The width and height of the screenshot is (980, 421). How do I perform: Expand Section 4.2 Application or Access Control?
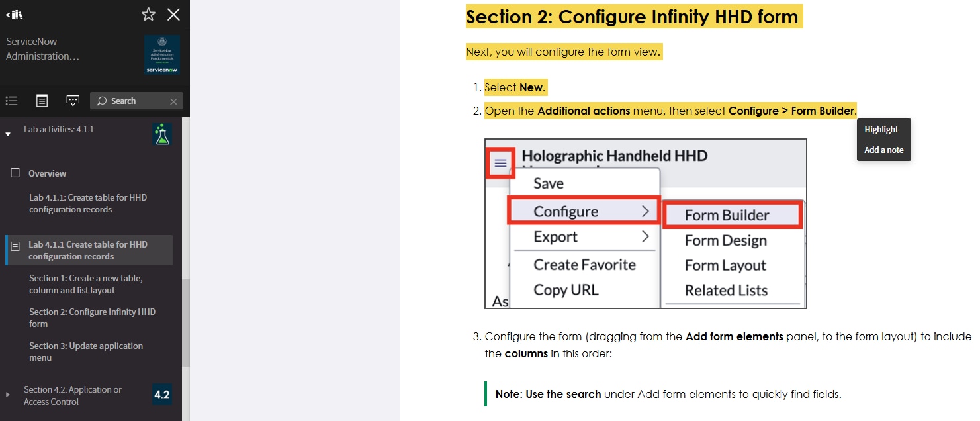coord(8,395)
